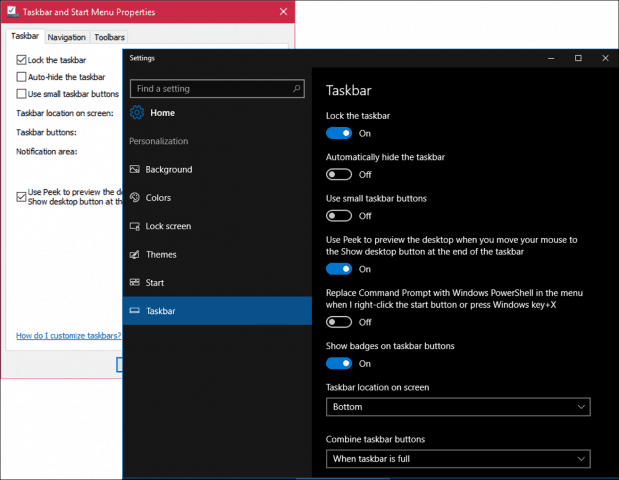Close the Settings window
The image size is (619, 480).
click(x=605, y=58)
